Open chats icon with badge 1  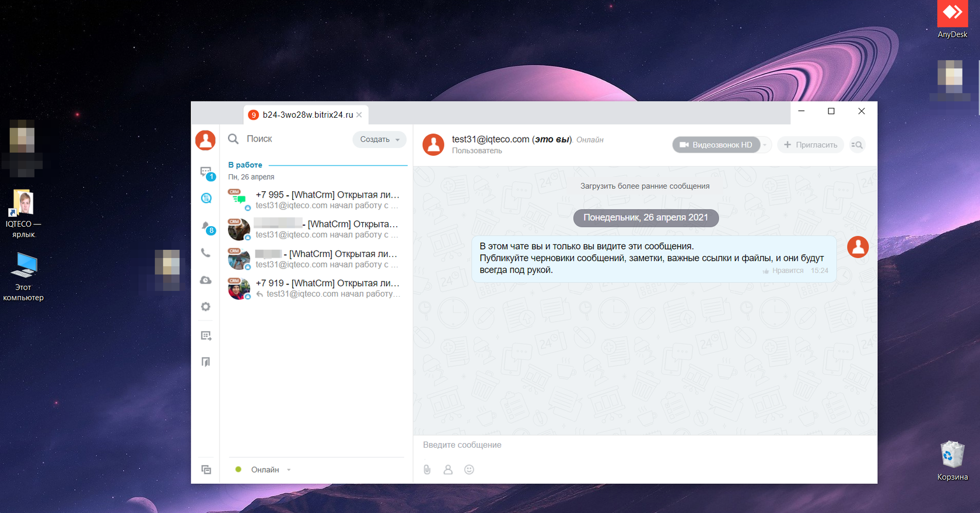(x=206, y=173)
